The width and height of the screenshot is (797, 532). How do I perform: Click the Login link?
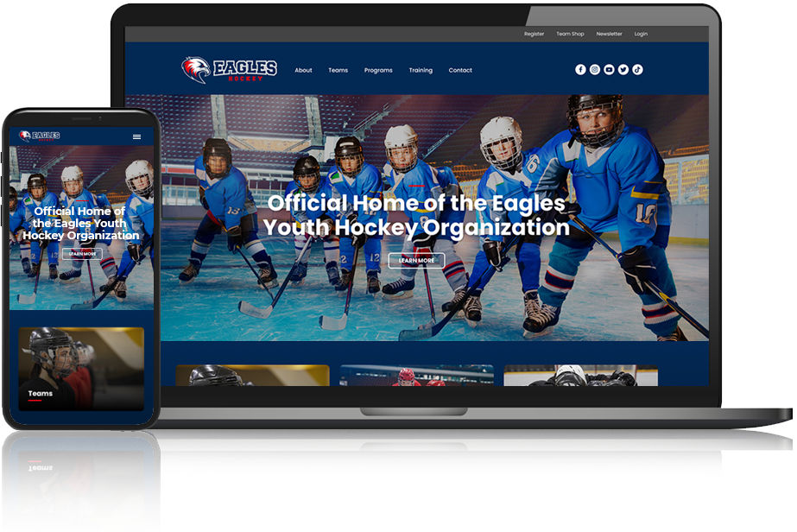coord(641,35)
